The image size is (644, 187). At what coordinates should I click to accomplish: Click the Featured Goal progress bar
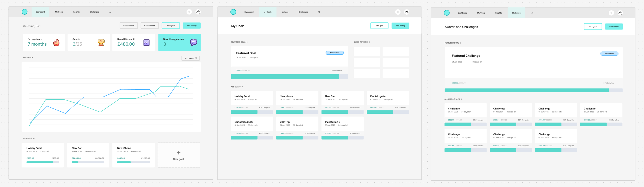click(289, 77)
